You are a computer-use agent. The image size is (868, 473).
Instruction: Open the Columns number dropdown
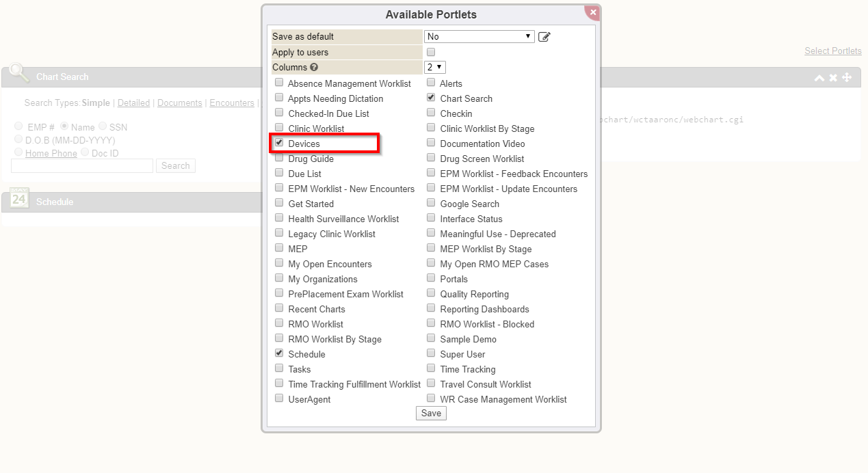(x=435, y=67)
